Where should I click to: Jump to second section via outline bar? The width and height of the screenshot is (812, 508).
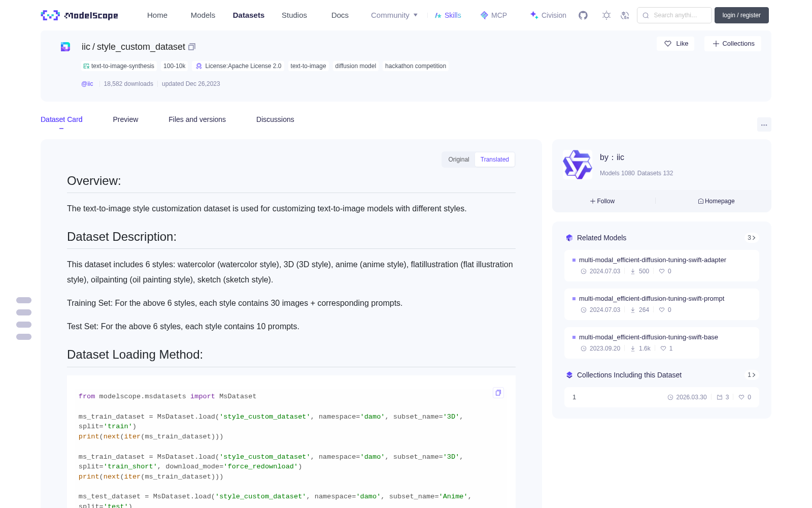(x=24, y=312)
